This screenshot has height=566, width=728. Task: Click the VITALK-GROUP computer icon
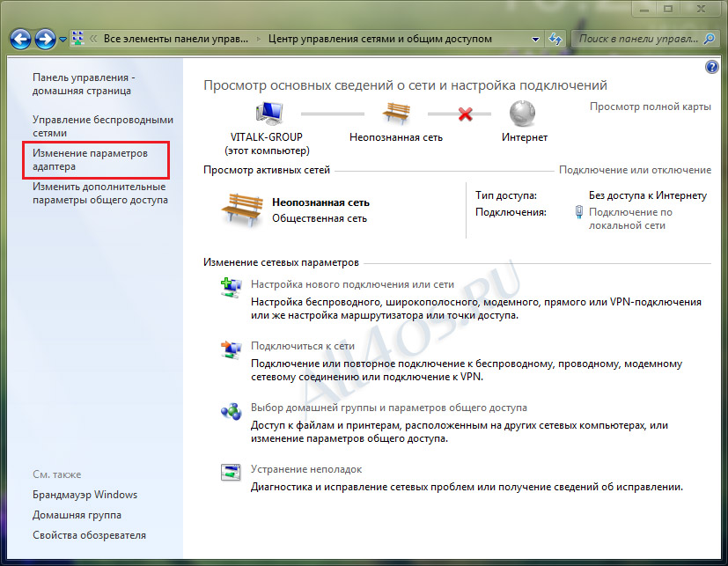269,114
